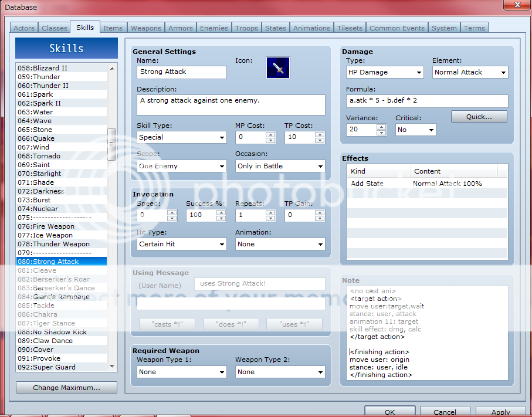532x417 pixels.
Task: Close the Database window
Action: pyautogui.click(x=514, y=6)
